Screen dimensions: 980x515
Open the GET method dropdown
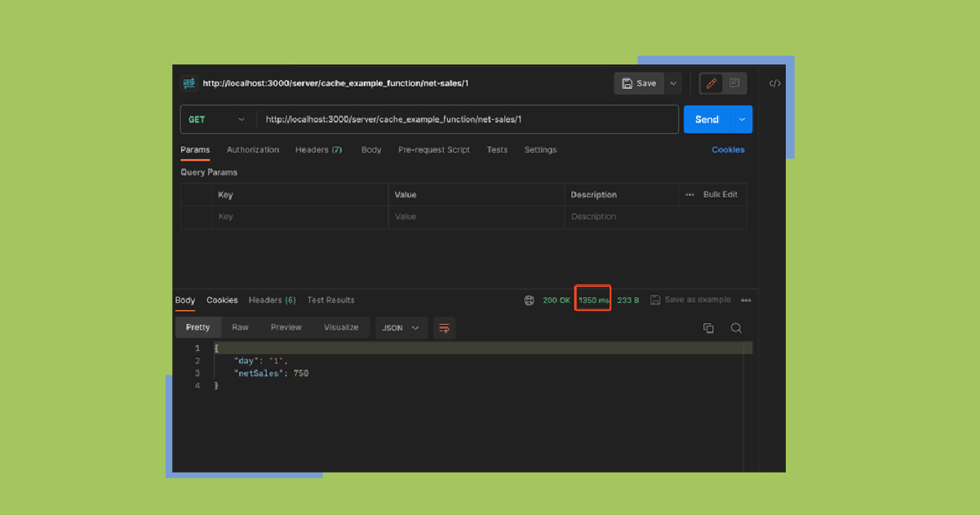click(216, 119)
